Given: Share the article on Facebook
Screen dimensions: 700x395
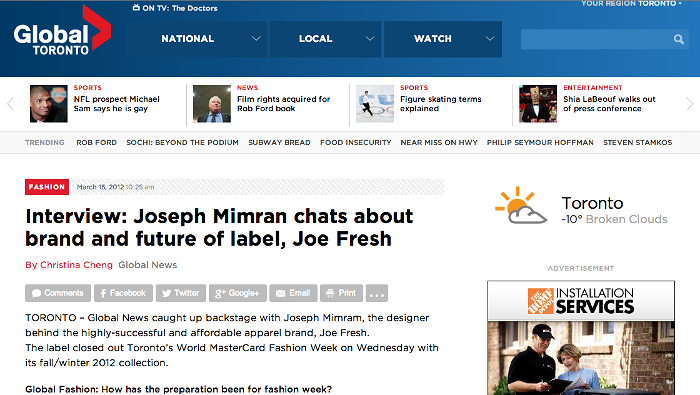Looking at the screenshot, I should point(123,293).
